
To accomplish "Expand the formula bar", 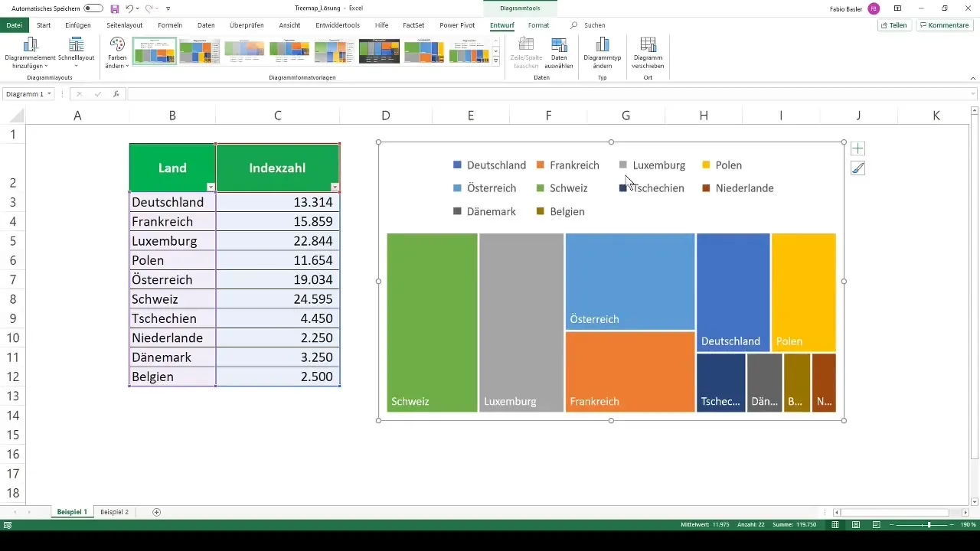I will point(973,94).
